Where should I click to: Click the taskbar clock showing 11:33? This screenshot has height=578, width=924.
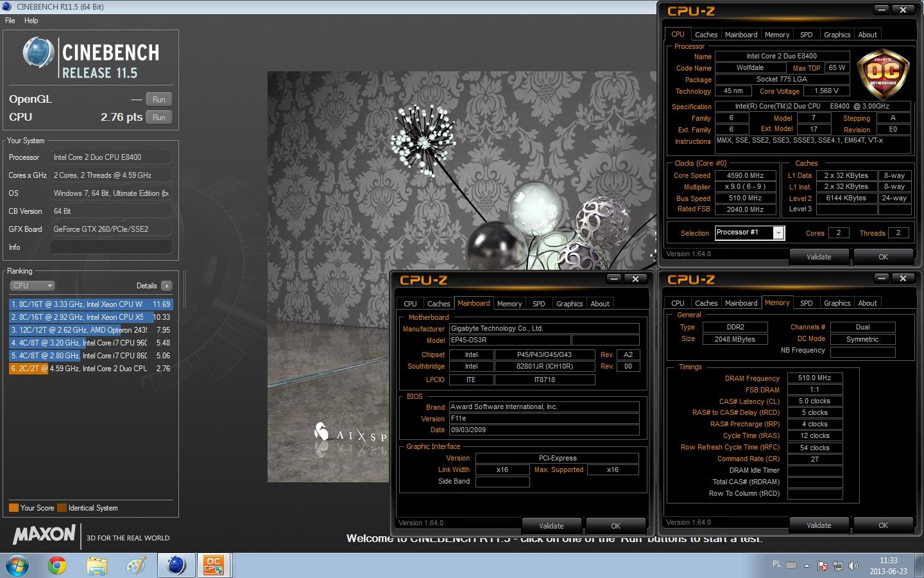tap(888, 566)
